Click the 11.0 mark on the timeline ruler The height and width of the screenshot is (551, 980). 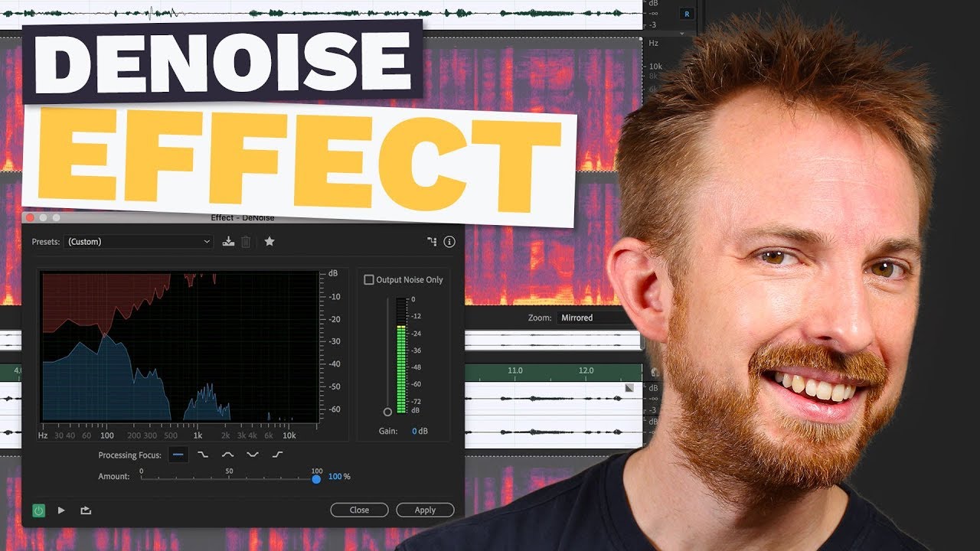point(514,370)
